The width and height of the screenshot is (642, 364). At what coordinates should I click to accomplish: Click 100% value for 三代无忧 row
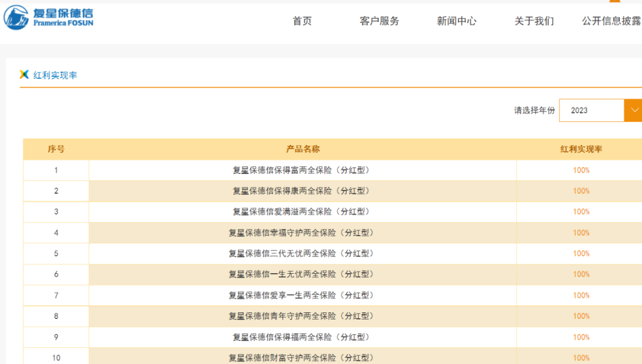point(581,254)
